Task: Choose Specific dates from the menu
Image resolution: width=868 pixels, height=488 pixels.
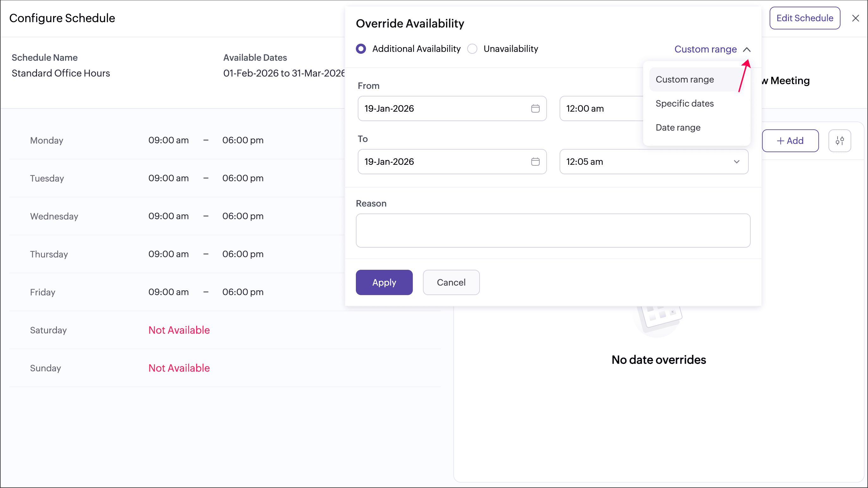Action: pyautogui.click(x=684, y=103)
